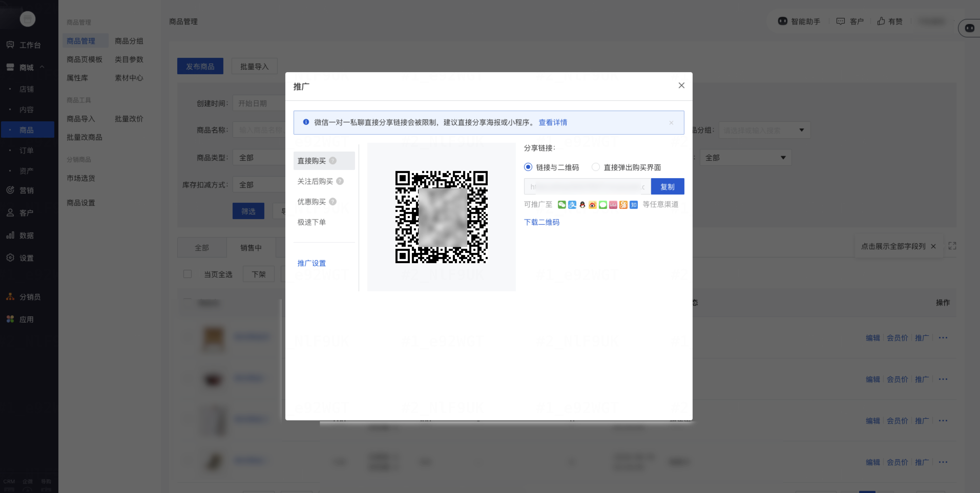Image resolution: width=980 pixels, height=493 pixels.
Task: Open 批量改价 in the secondary menu
Action: 129,119
